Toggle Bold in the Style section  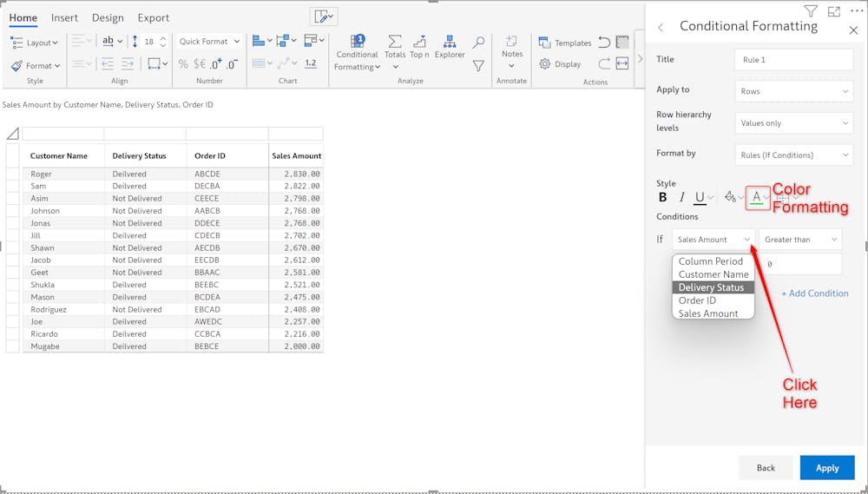tap(663, 197)
